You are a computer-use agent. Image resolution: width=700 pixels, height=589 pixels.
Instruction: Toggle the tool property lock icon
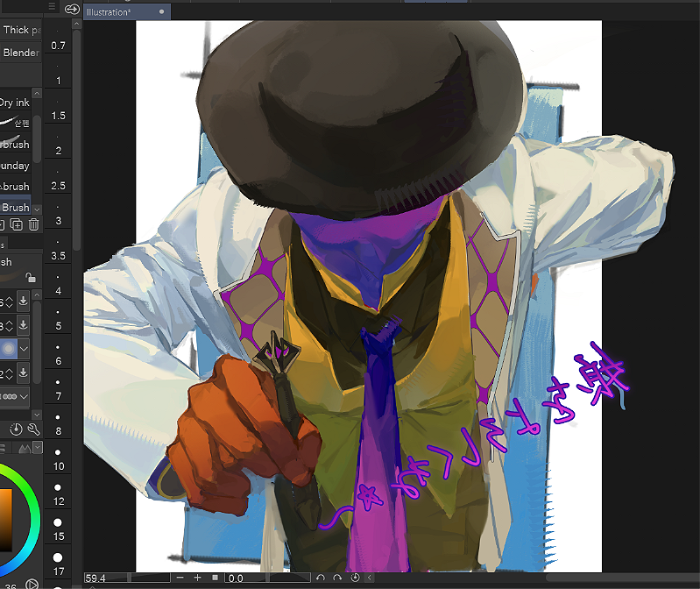click(x=30, y=277)
